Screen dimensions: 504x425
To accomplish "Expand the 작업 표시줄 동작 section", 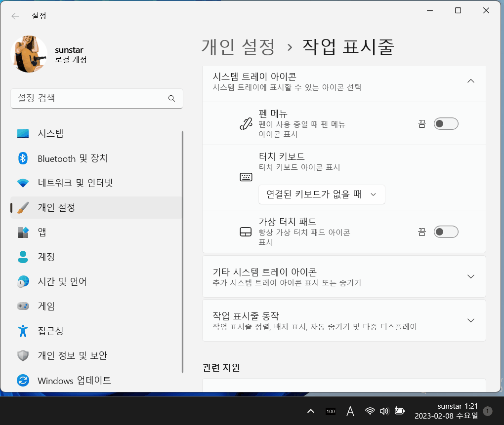I will [x=343, y=320].
